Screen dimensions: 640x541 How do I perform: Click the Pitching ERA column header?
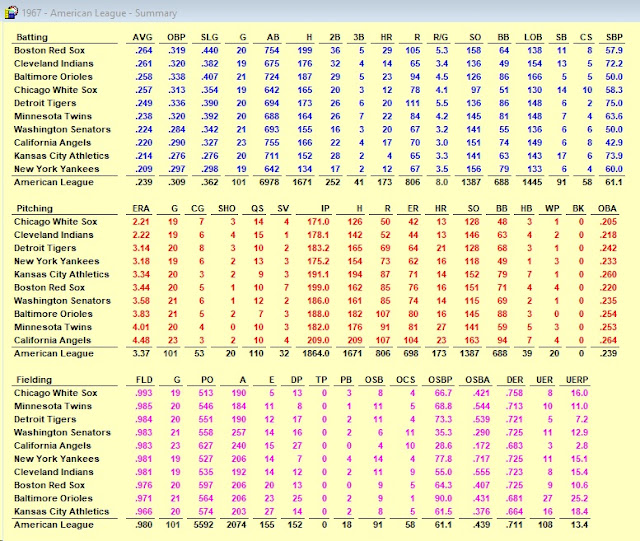click(141, 208)
